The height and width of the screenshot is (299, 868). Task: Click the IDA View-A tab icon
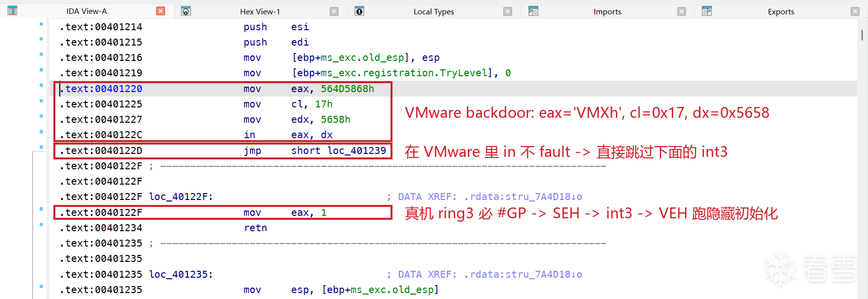[x=12, y=11]
